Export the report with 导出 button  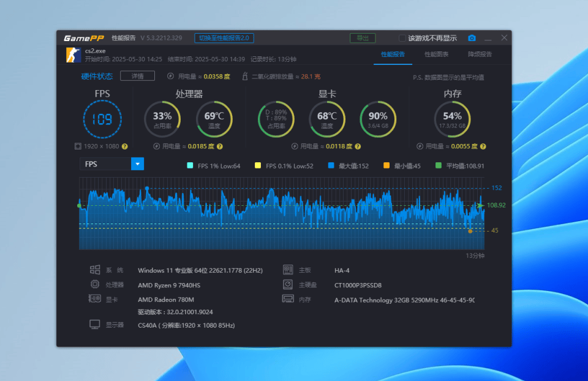pos(363,38)
